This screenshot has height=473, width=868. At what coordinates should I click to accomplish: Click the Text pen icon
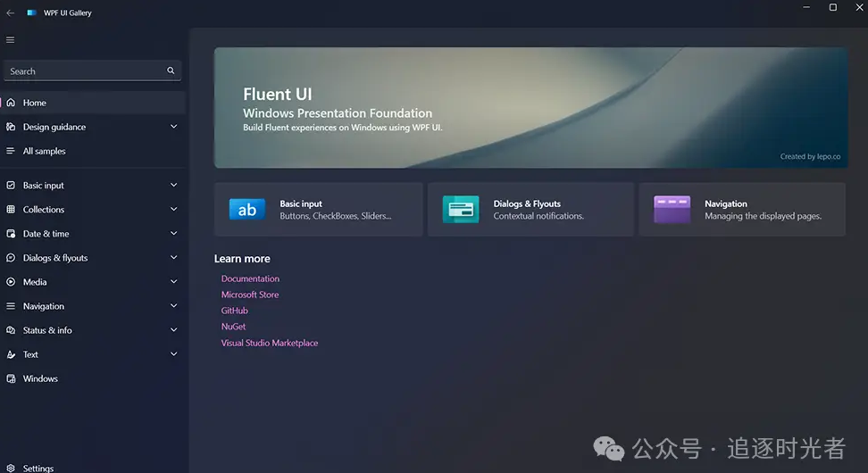(11, 354)
